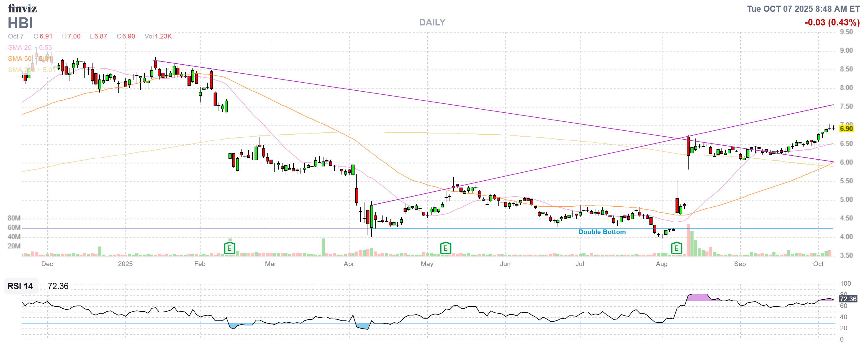Image resolution: width=868 pixels, height=349 pixels.
Task: Click the Apr label on the time axis
Action: 349,264
